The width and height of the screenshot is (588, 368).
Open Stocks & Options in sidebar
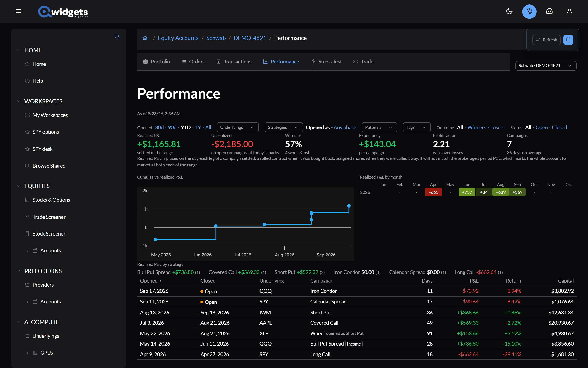click(x=51, y=200)
